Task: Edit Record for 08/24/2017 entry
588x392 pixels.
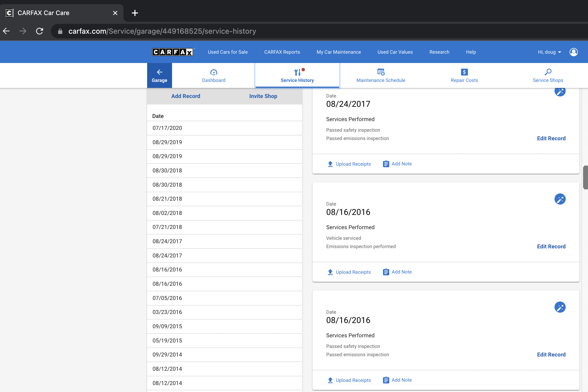Action: point(551,138)
